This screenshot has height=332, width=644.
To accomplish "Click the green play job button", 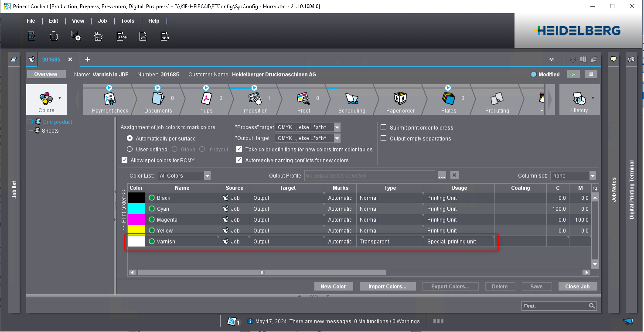I will [573, 74].
